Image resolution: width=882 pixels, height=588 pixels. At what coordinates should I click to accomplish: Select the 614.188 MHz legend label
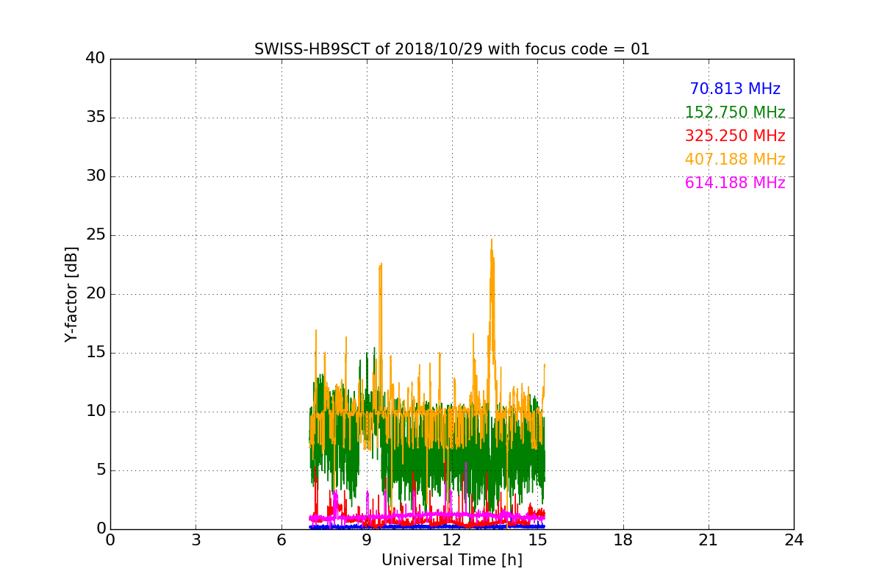point(735,183)
